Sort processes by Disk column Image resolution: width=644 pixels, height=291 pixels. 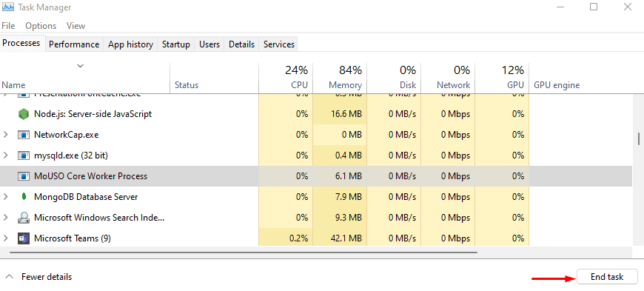(394, 78)
